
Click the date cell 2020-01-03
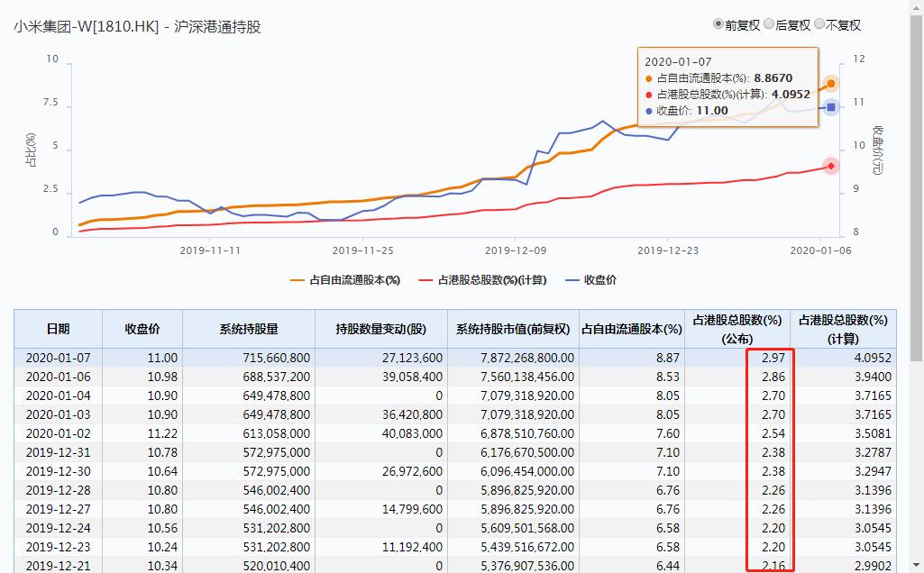pyautogui.click(x=59, y=414)
